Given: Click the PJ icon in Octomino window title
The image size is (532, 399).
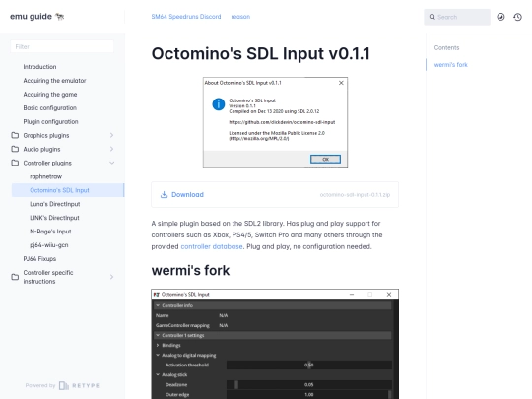Looking at the screenshot, I should tap(157, 295).
